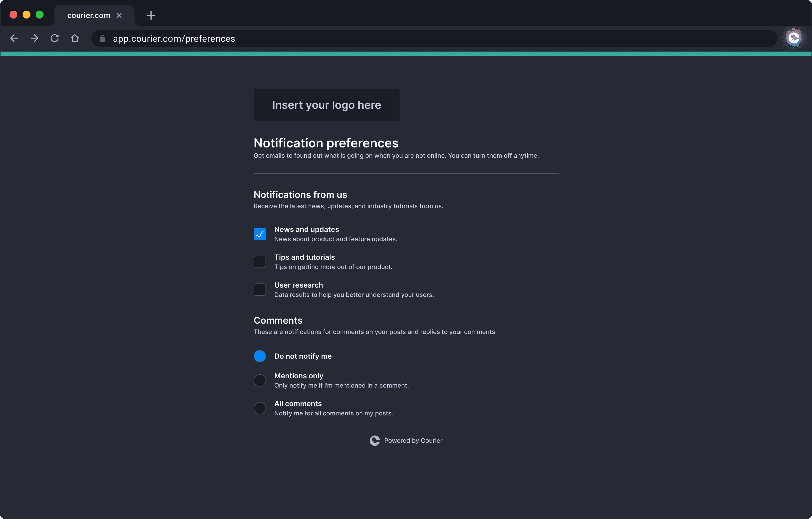Image resolution: width=812 pixels, height=519 pixels.
Task: Click the browser back arrow
Action: [14, 38]
